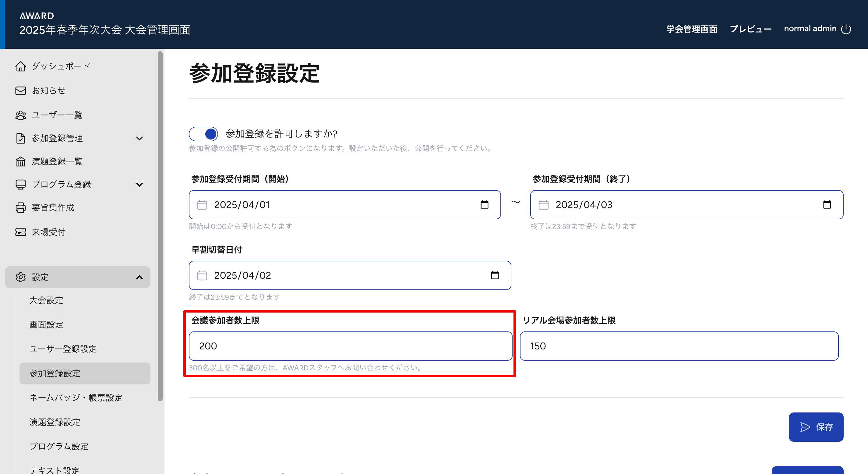Toggle 参加登録を許可しますか switch
The width and height of the screenshot is (868, 474).
pyautogui.click(x=203, y=134)
